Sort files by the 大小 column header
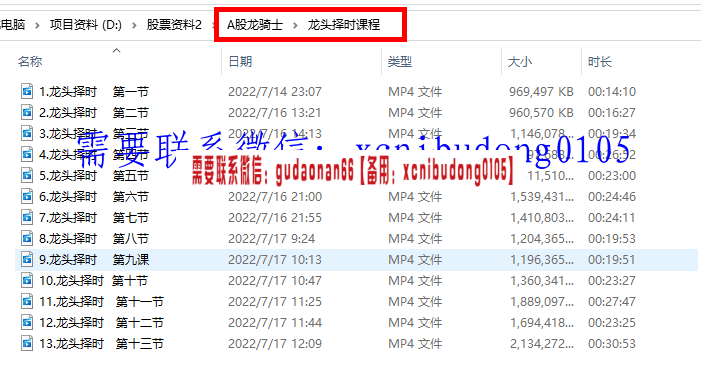This screenshot has height=370, width=701. coord(519,61)
